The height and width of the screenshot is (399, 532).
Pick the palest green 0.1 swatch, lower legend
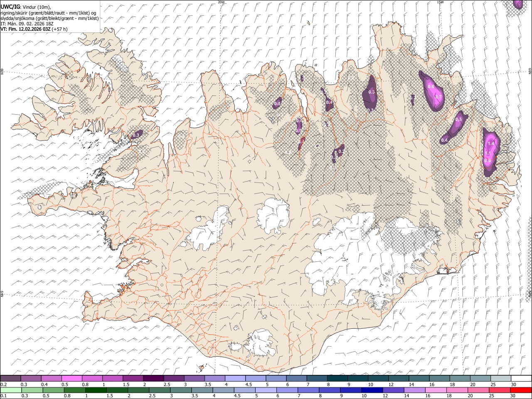[x=11, y=390]
